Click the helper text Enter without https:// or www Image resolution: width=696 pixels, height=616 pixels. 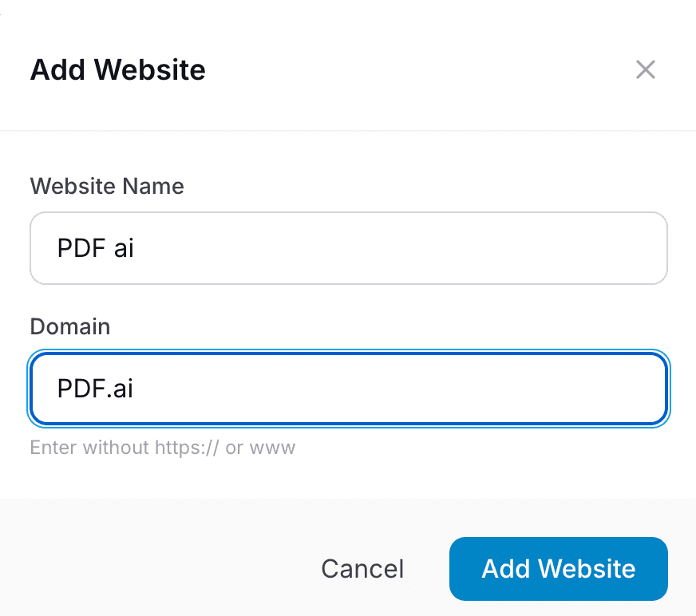point(162,448)
